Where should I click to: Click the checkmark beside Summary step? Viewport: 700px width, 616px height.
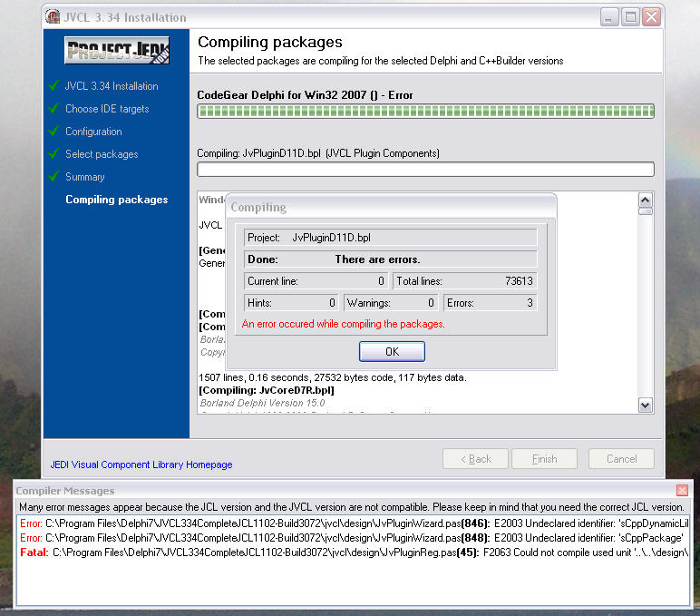click(53, 177)
